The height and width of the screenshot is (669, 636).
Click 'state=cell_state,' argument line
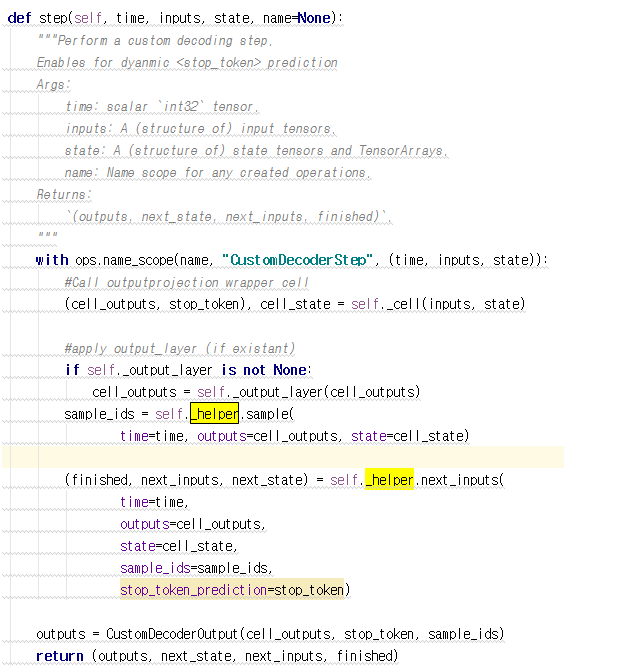pos(179,547)
